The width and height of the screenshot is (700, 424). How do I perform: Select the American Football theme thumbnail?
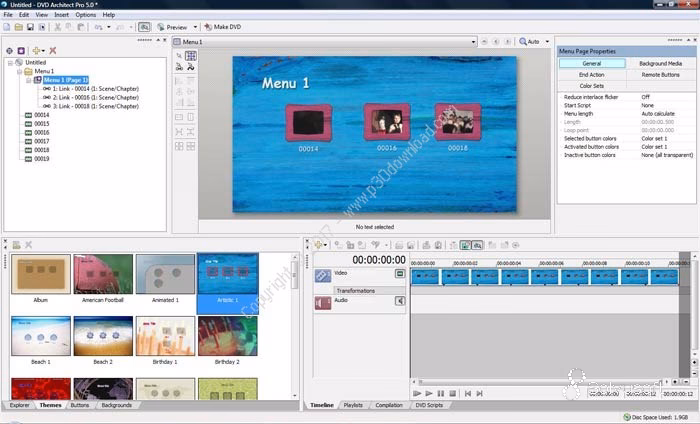pyautogui.click(x=103, y=274)
